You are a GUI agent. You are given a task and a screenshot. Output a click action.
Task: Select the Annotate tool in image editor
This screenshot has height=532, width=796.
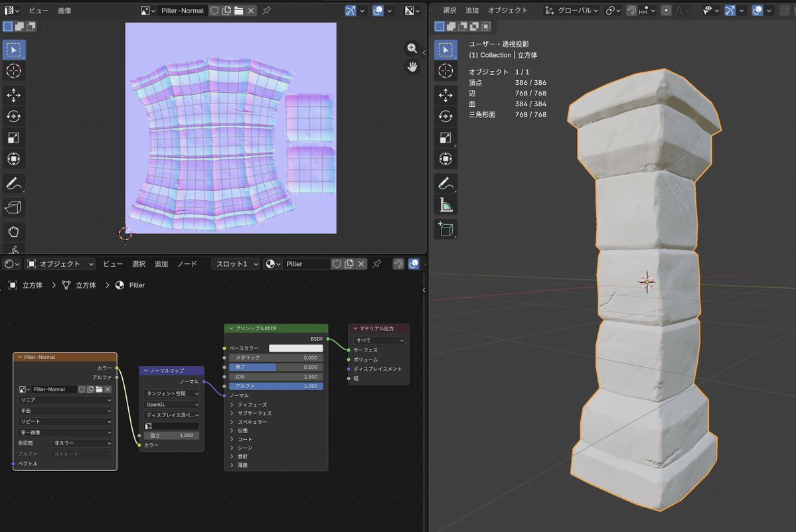point(14,184)
